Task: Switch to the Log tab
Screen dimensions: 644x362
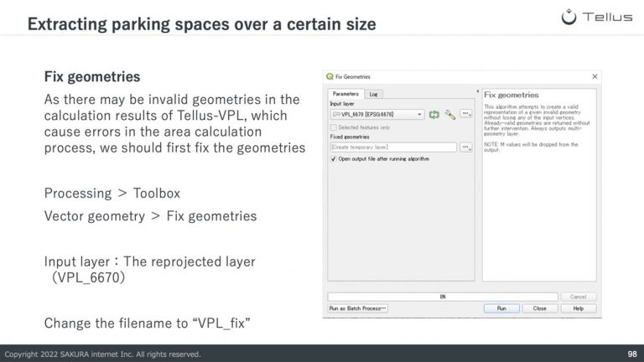Action: (x=373, y=94)
